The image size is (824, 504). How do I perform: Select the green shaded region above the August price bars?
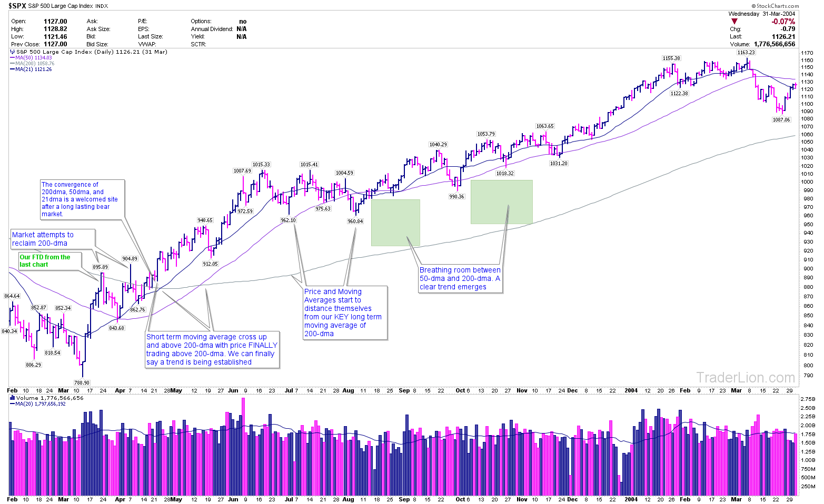tap(395, 222)
